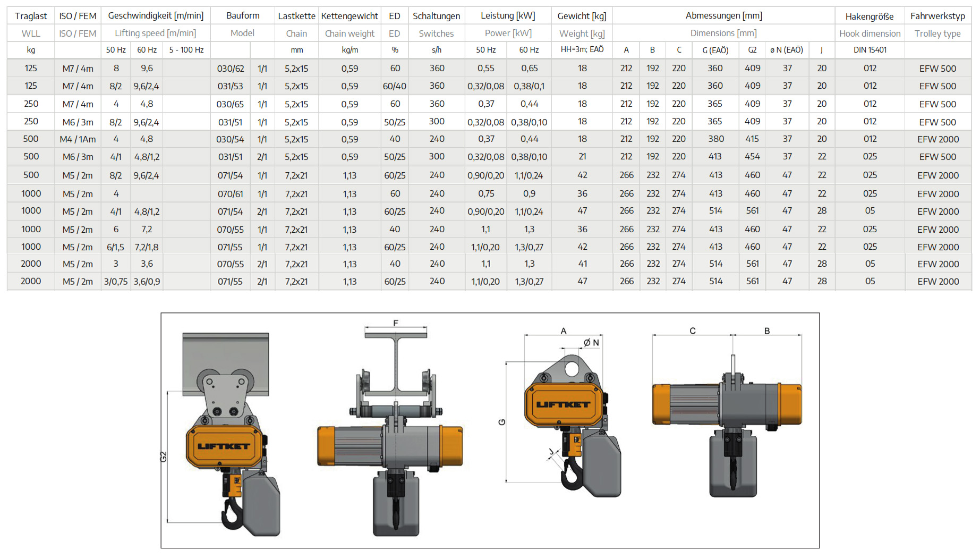Select the Ø N label in drawing
The image size is (980, 558).
(591, 343)
